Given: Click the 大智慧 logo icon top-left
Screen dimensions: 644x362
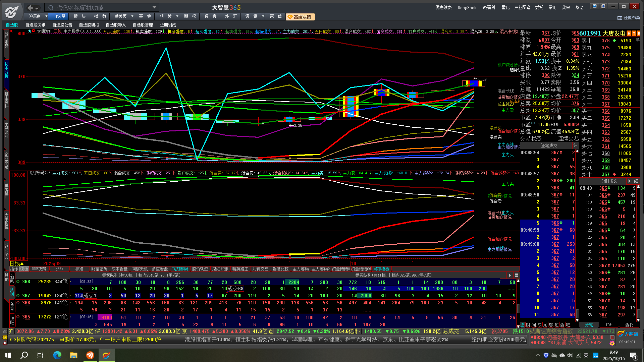Looking at the screenshot, I should click(x=12, y=12).
